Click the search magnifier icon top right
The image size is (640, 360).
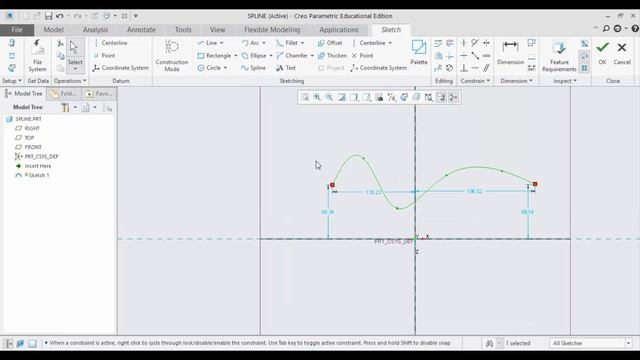pyautogui.click(x=606, y=29)
